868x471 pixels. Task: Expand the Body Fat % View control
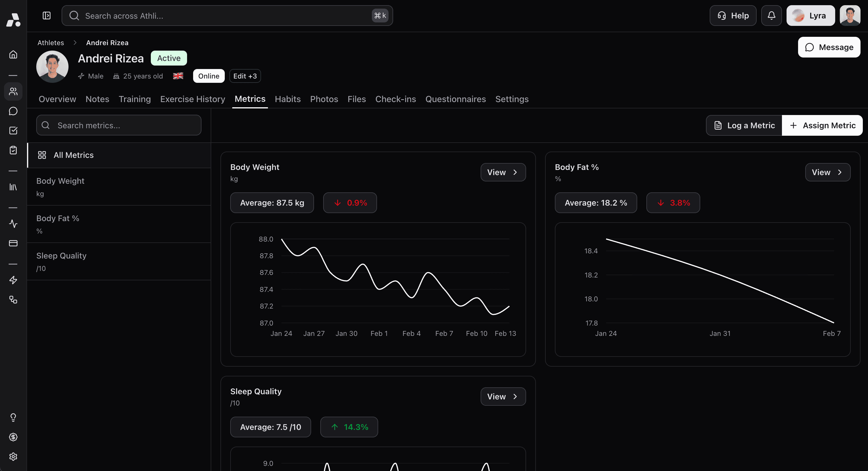pos(828,172)
